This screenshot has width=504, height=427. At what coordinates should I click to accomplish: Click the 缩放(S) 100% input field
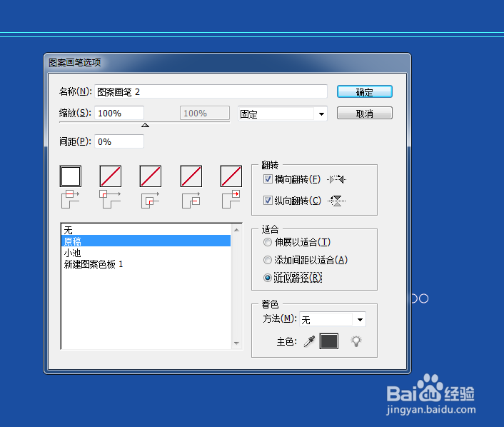(x=119, y=114)
